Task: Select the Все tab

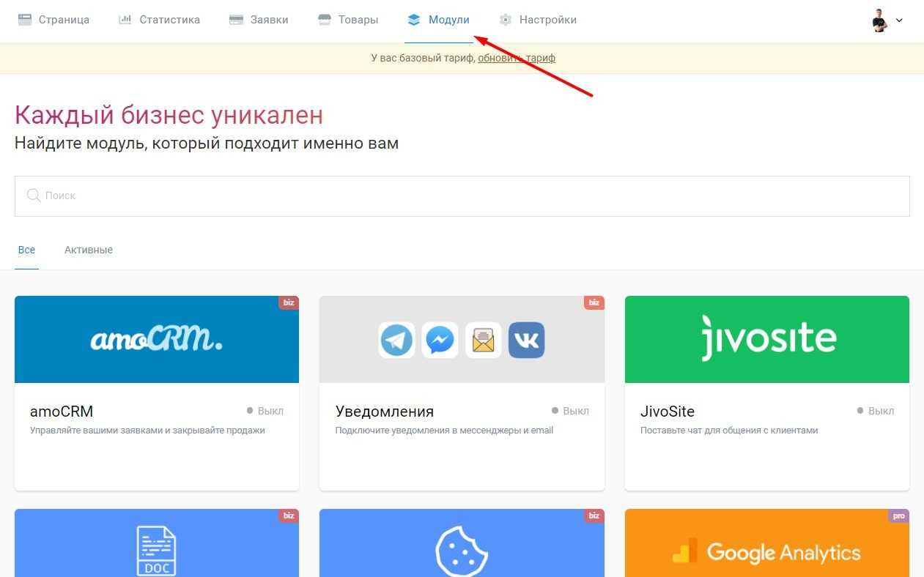Action: pos(26,250)
